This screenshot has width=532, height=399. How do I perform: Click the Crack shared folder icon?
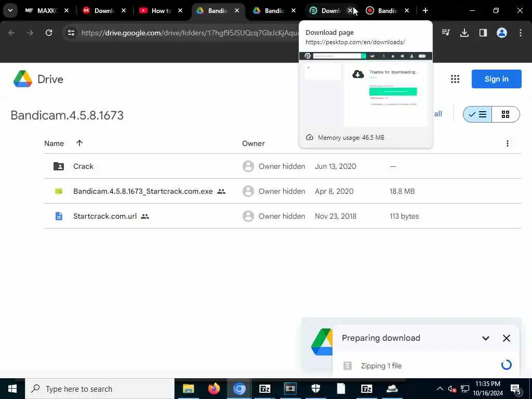coord(59,166)
